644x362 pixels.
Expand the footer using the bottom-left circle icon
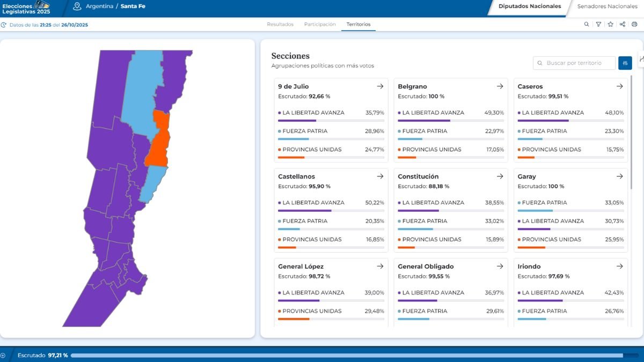(x=3, y=355)
